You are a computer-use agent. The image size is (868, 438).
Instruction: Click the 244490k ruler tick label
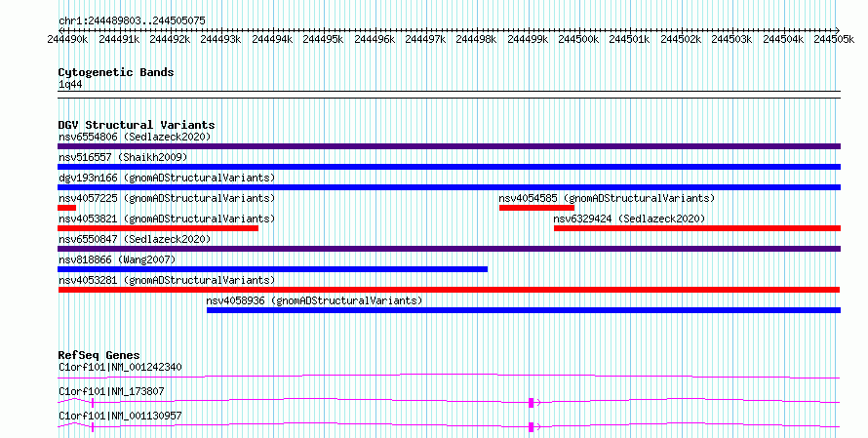(x=67, y=39)
